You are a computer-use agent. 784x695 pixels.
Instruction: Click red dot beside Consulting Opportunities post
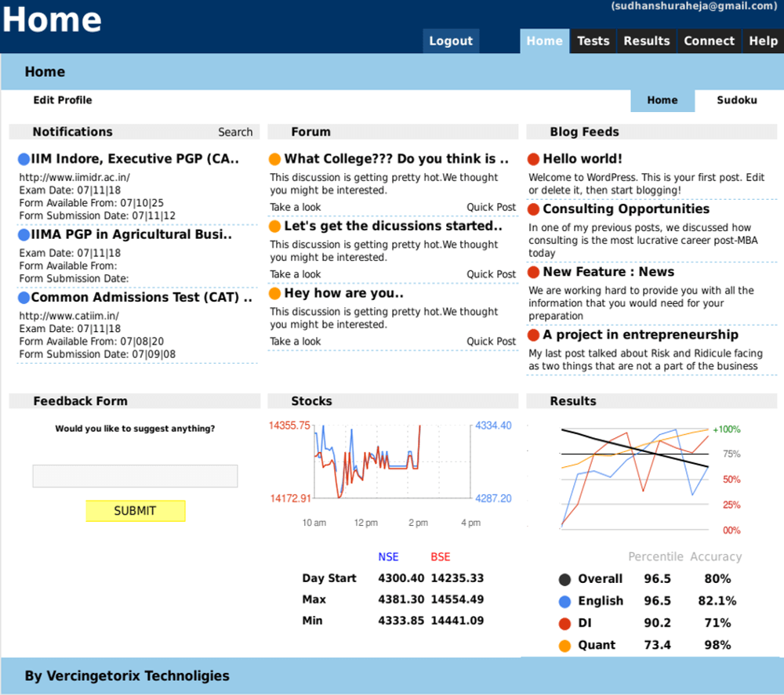click(534, 209)
